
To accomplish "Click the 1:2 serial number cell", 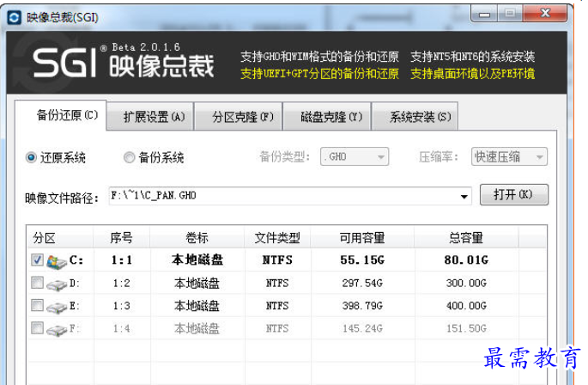I will [122, 283].
